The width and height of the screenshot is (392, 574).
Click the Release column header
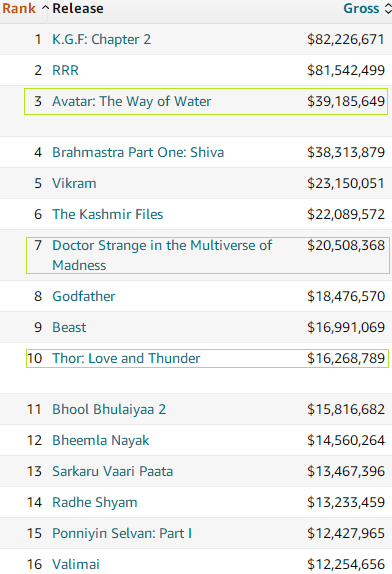point(78,8)
